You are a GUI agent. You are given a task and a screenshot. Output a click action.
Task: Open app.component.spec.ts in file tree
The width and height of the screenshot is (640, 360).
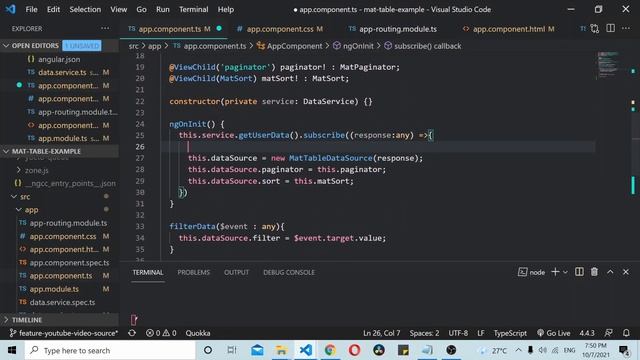(x=60, y=262)
